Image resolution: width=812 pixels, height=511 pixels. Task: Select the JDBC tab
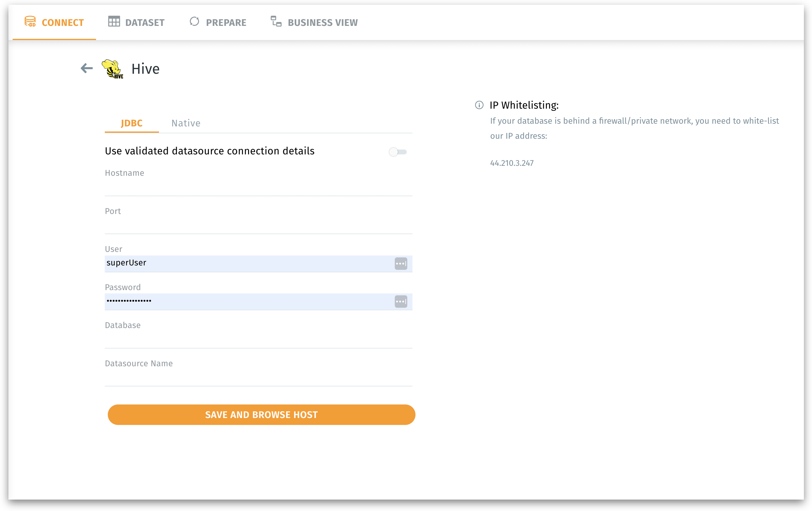tap(132, 123)
